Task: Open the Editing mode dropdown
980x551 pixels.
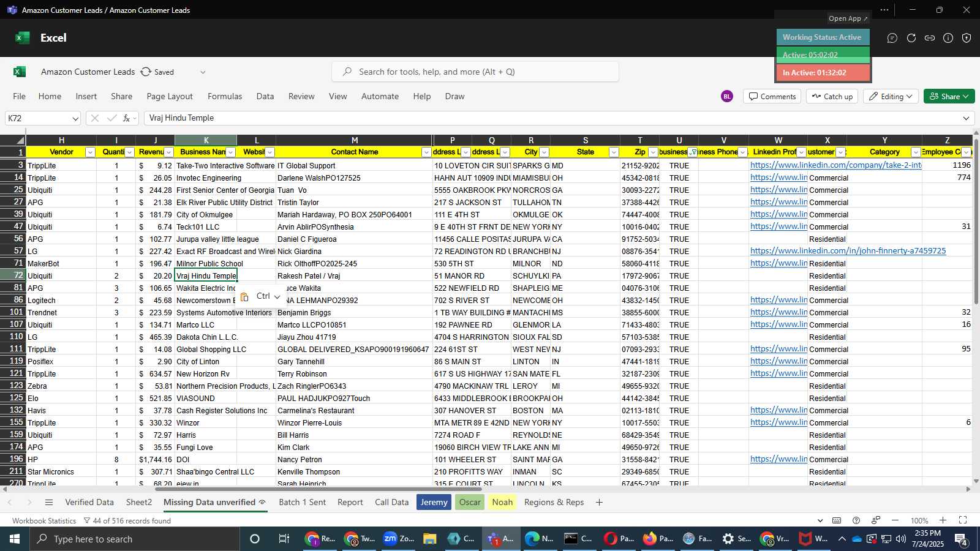Action: [x=892, y=96]
